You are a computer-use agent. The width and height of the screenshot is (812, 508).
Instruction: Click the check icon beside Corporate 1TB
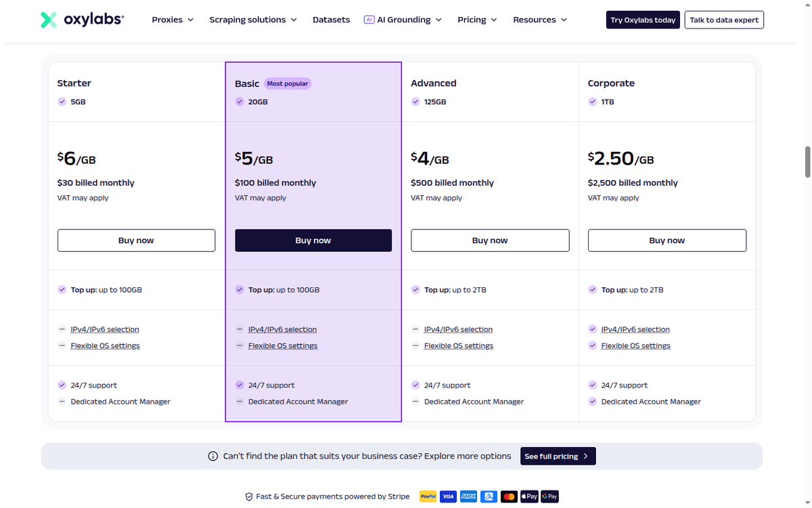pos(592,102)
